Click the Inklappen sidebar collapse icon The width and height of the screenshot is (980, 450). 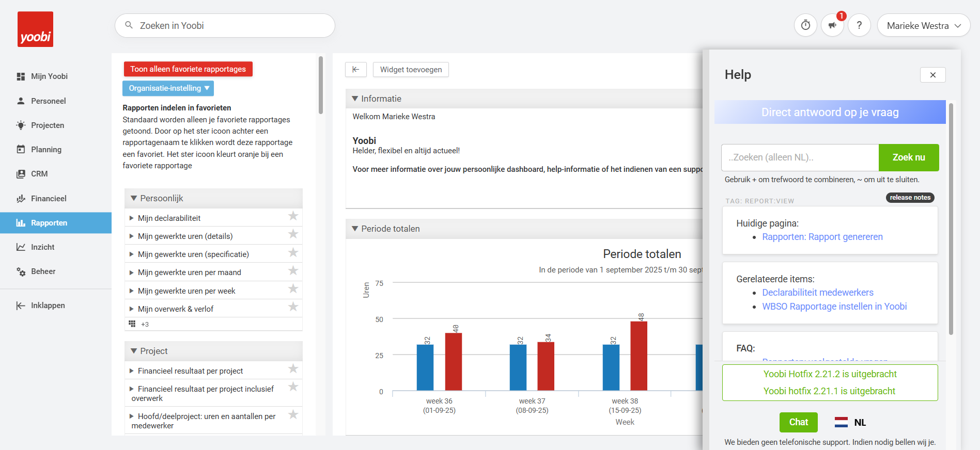21,306
